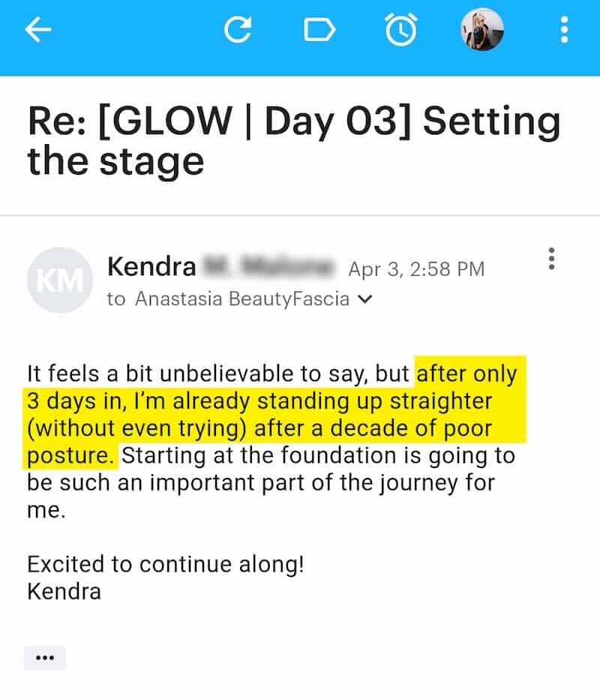Snooze email with the alarm clock icon
Screen dimensions: 600x700
pyautogui.click(x=400, y=30)
